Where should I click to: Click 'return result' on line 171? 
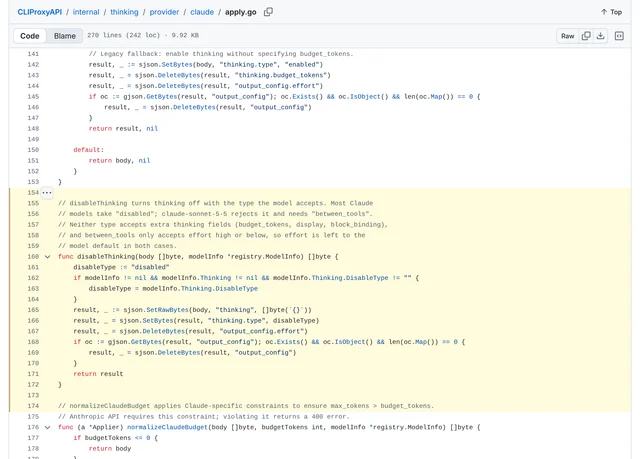click(98, 374)
